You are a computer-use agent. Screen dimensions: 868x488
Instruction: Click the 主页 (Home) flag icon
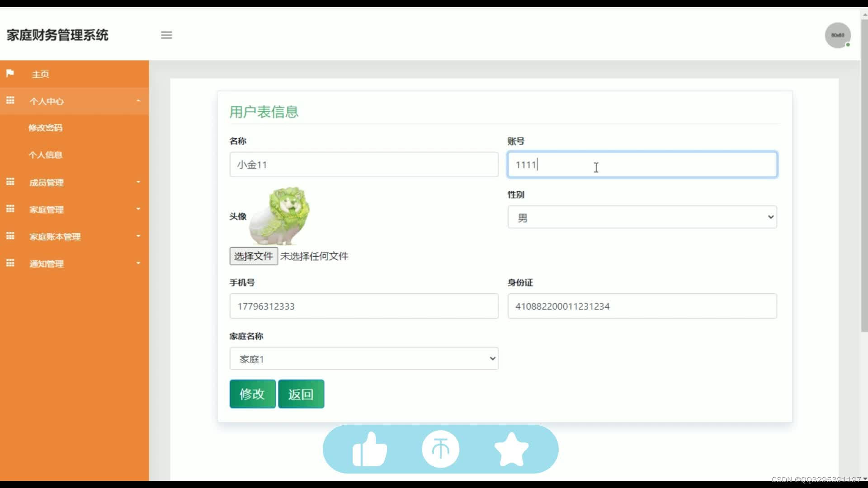9,73
